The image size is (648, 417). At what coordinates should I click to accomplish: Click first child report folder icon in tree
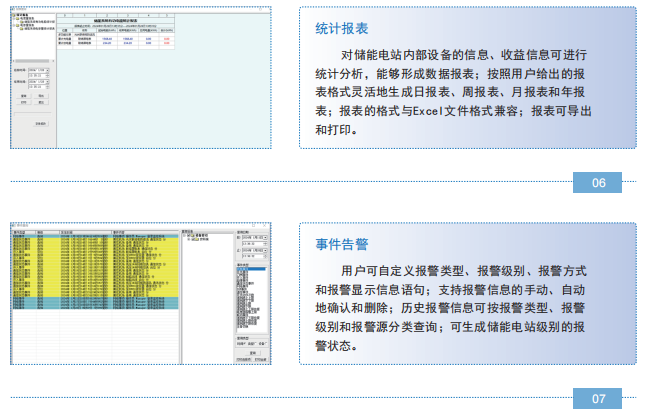tap(21, 22)
